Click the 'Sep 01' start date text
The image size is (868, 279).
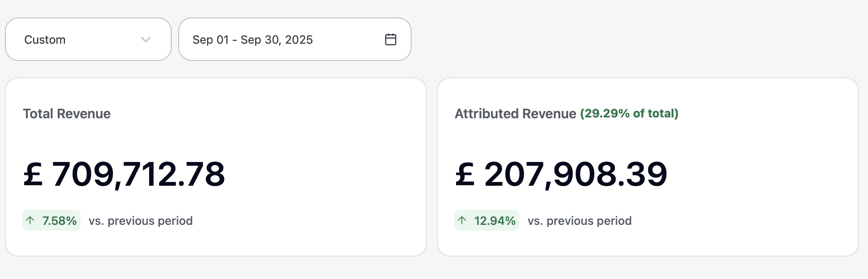(x=210, y=40)
